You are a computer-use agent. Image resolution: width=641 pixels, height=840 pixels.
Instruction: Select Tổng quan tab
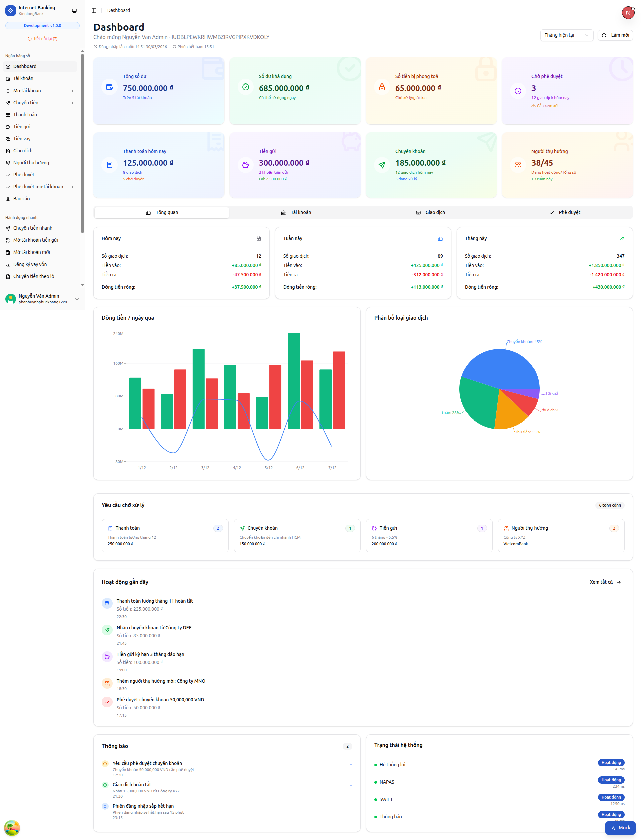[162, 212]
